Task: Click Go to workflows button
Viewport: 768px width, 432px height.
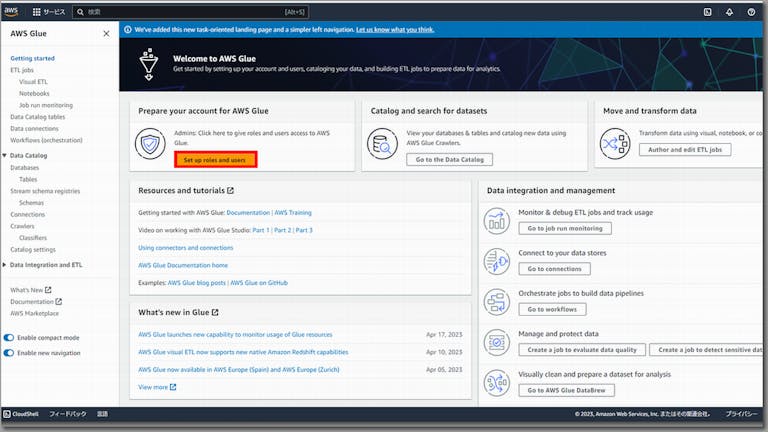Action: (x=552, y=310)
